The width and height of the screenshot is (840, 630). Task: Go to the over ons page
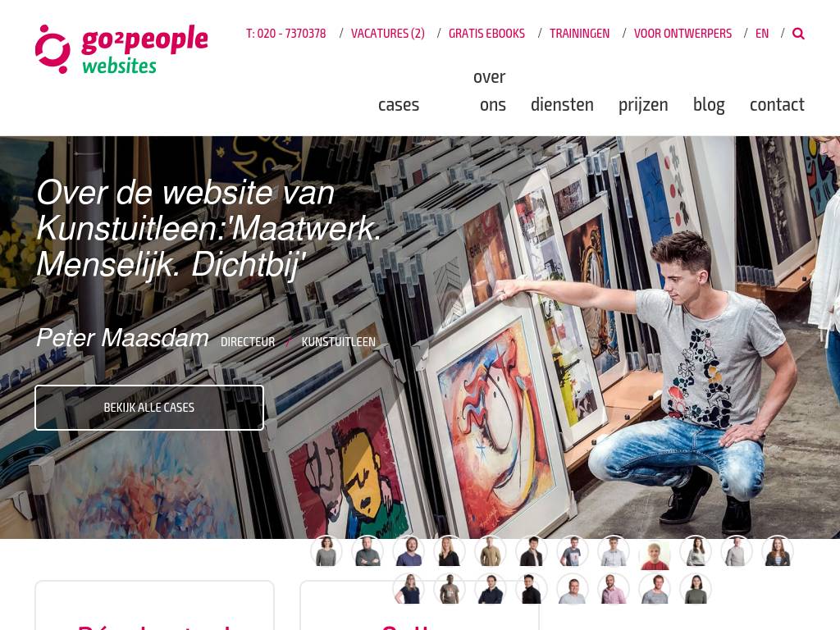tap(489, 90)
